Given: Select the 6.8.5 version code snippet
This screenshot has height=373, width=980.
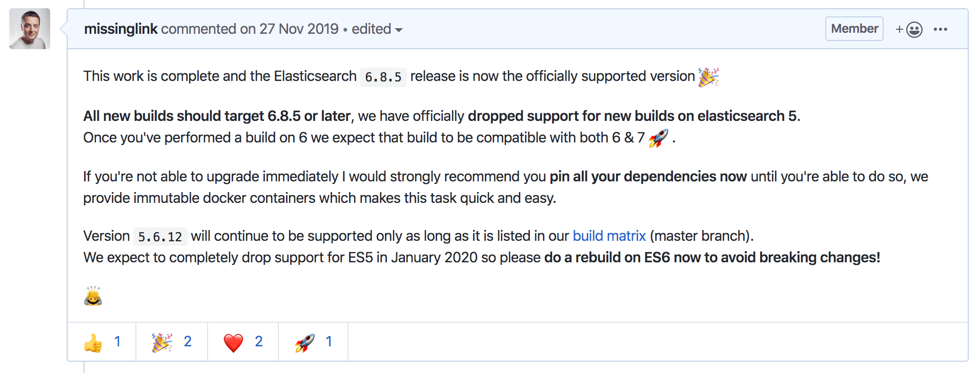Looking at the screenshot, I should pos(383,77).
